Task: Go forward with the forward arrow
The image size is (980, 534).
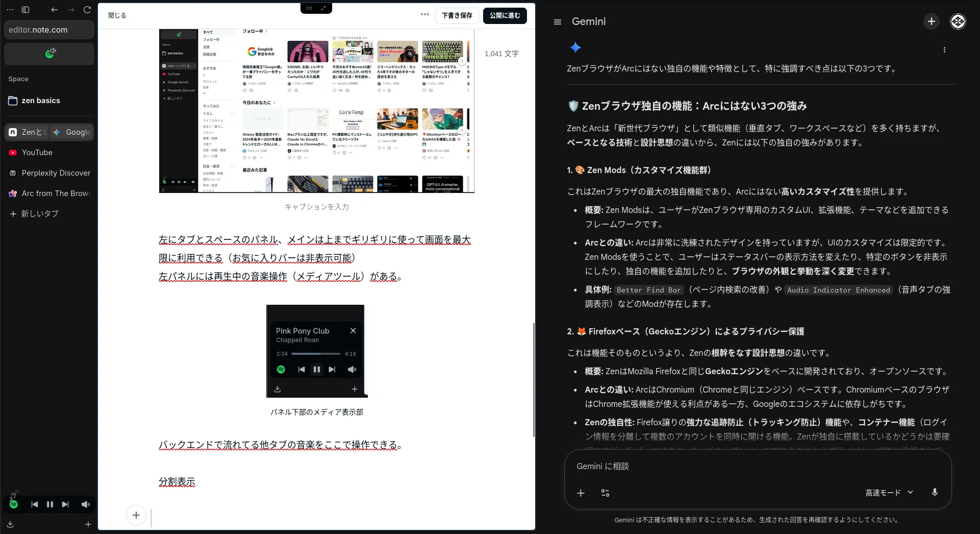Action: click(71, 10)
